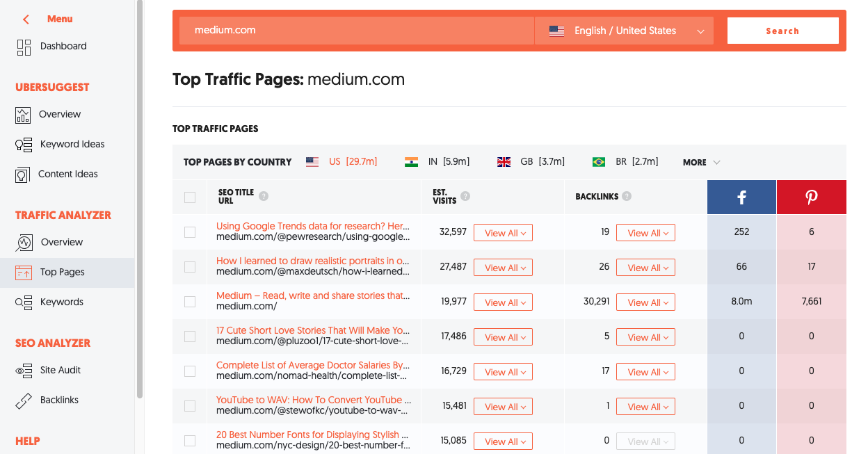
Task: Expand View All for 30,291 backlinks
Action: [x=645, y=302]
